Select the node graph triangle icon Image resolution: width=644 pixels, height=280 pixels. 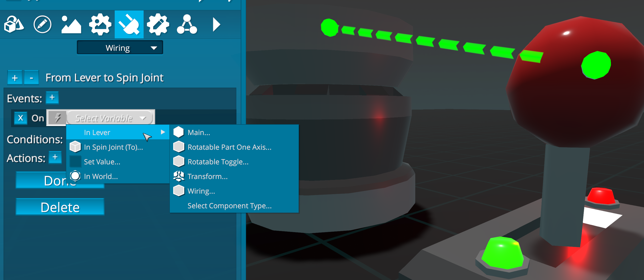(x=187, y=24)
